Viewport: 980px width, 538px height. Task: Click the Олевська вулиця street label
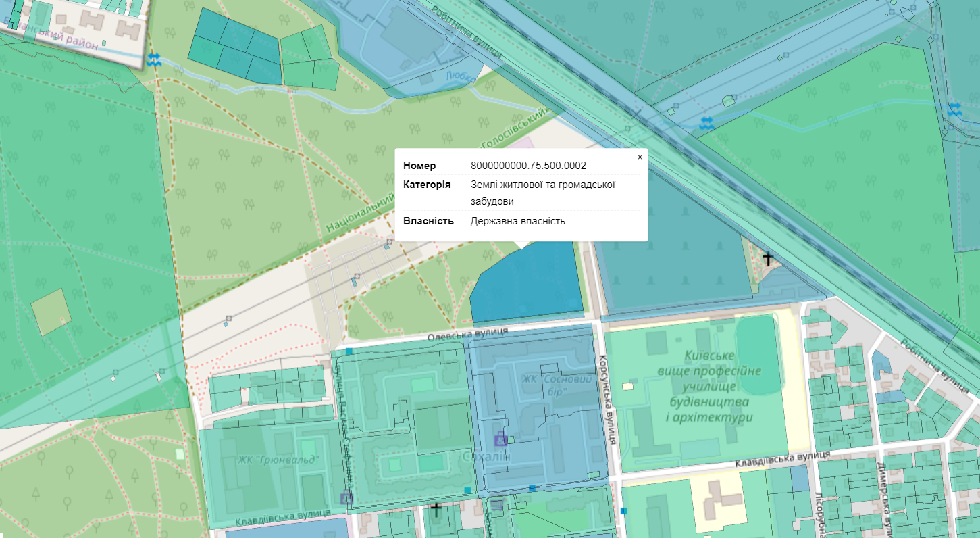tap(467, 333)
